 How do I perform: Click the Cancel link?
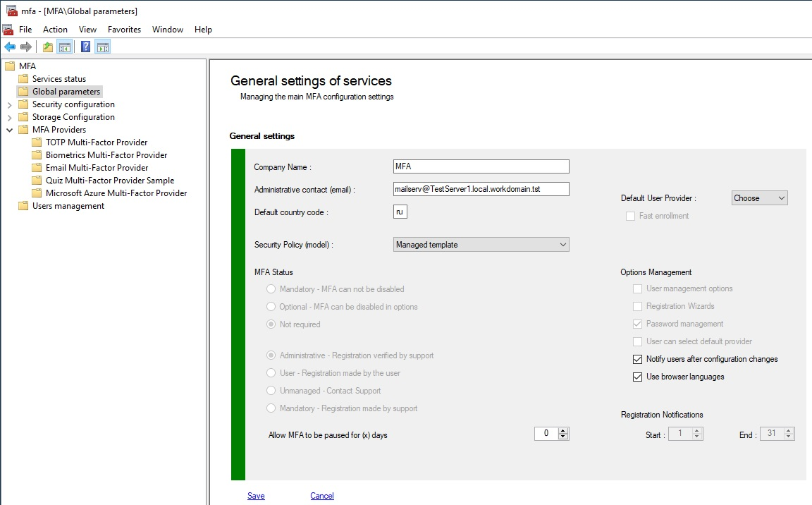coord(322,496)
